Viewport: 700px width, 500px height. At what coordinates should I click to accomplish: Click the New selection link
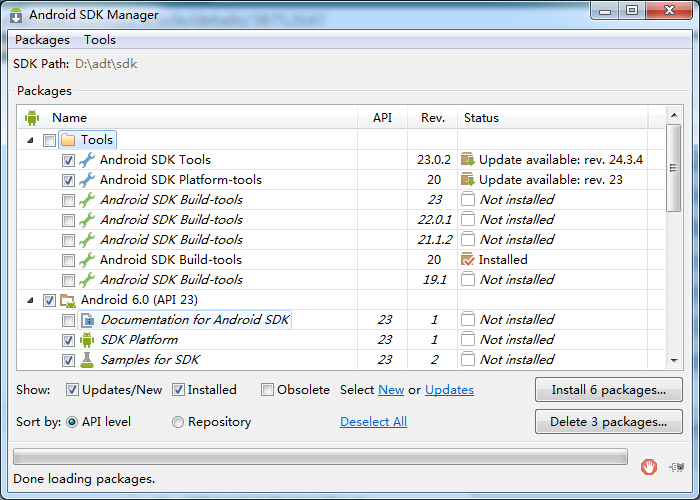[x=391, y=390]
